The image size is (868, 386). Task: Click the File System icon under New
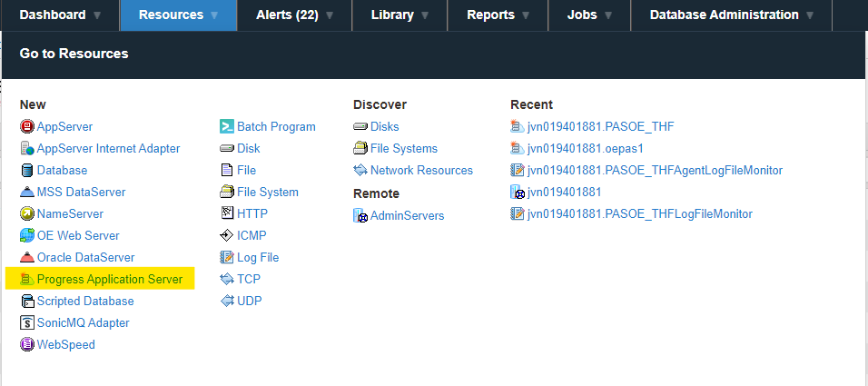tap(227, 193)
